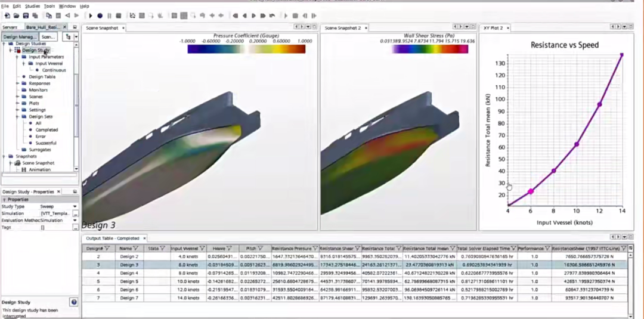This screenshot has height=319, width=644.
Task: Select the Design Study tree node
Action: 36,50
